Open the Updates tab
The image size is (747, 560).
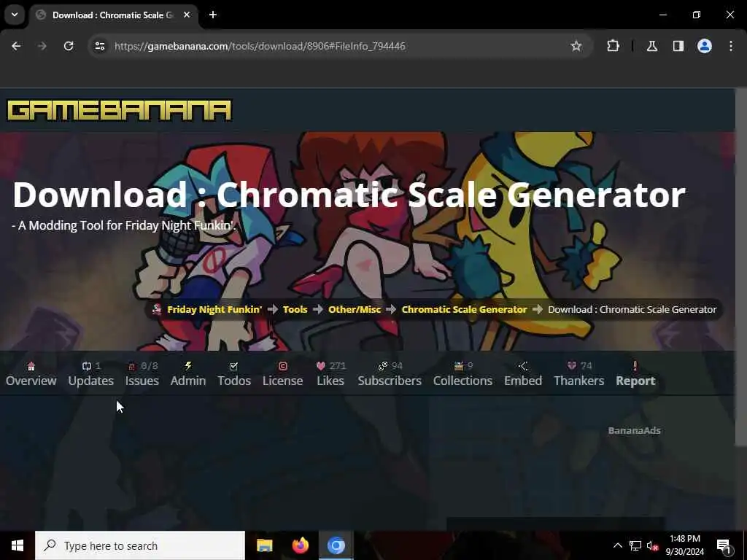click(x=90, y=374)
